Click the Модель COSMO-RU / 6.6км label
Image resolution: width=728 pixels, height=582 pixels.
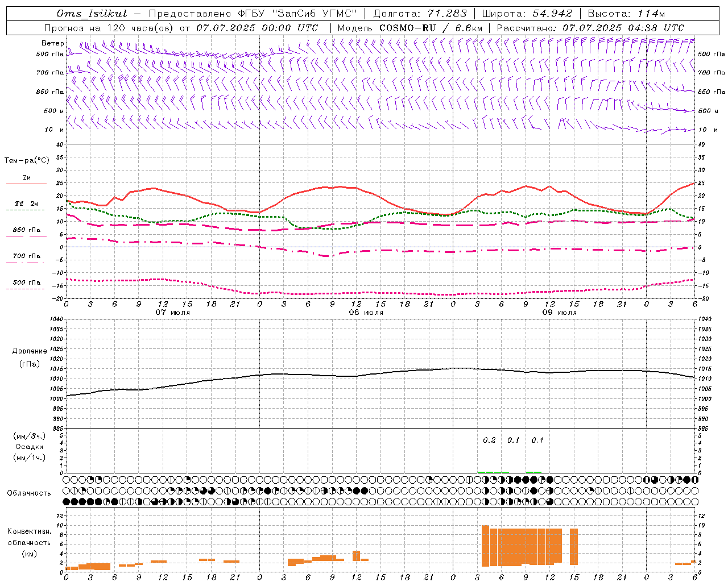point(409,28)
